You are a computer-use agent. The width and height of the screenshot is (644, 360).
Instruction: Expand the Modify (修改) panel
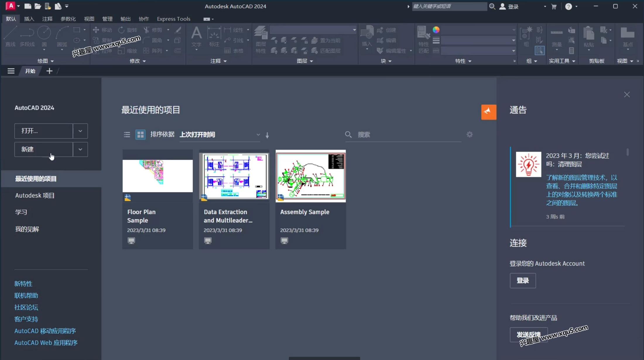138,61
